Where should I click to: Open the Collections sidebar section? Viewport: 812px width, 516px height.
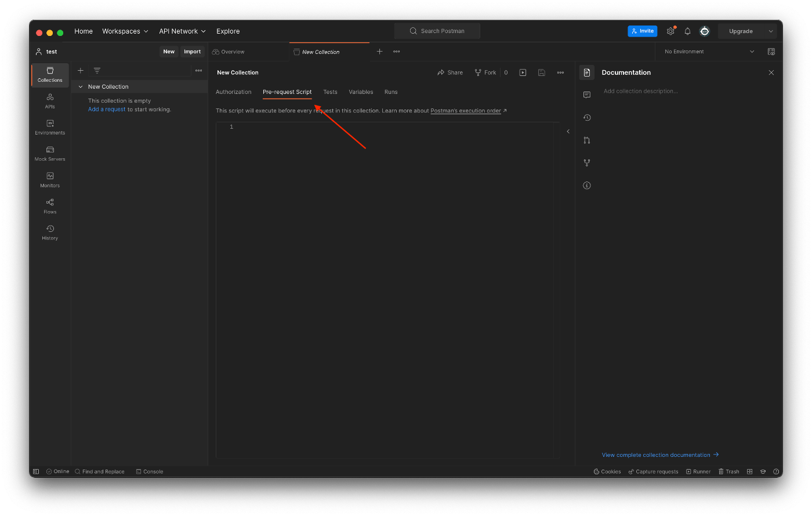[50, 75]
